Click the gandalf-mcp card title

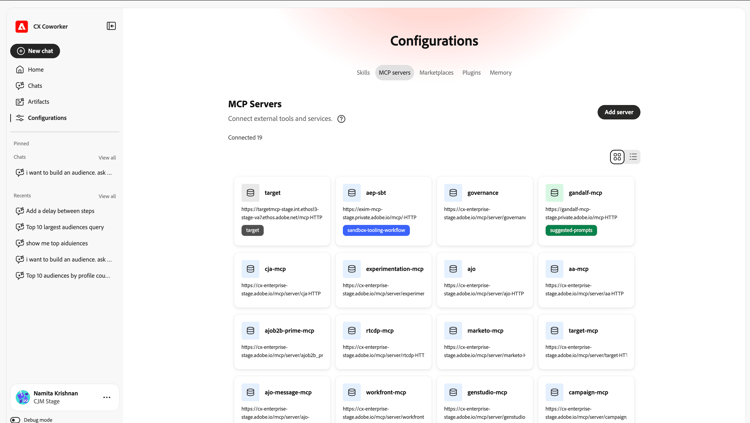point(585,193)
